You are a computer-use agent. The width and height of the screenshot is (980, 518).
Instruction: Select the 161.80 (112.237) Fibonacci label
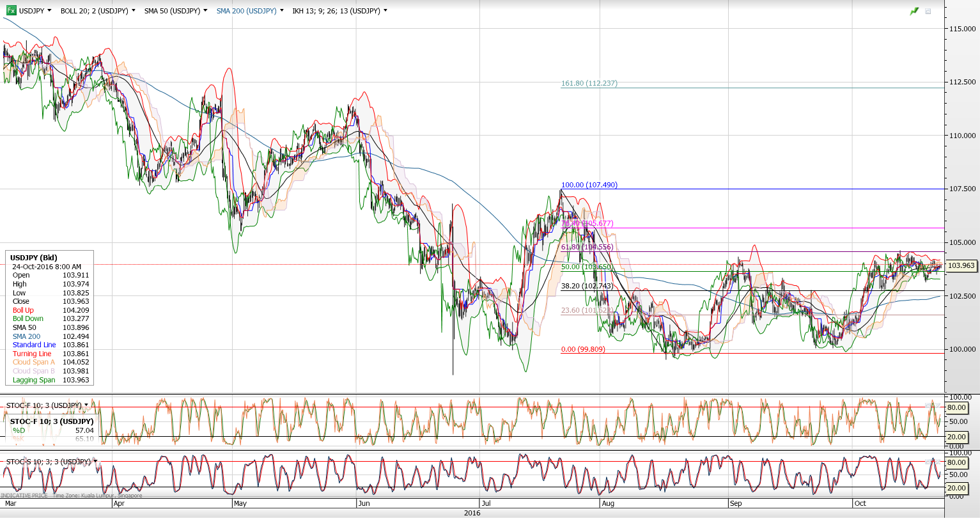click(589, 83)
